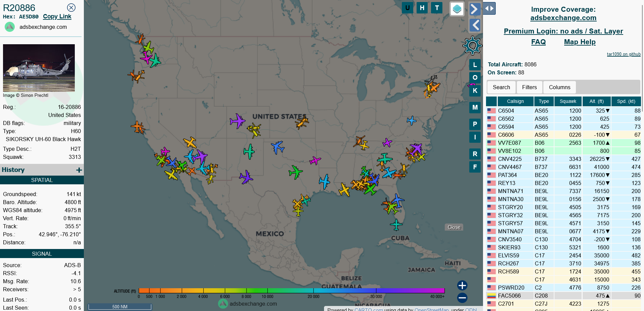644x311 pixels.
Task: Open adsbexchange.com improve coverage link
Action: click(563, 18)
